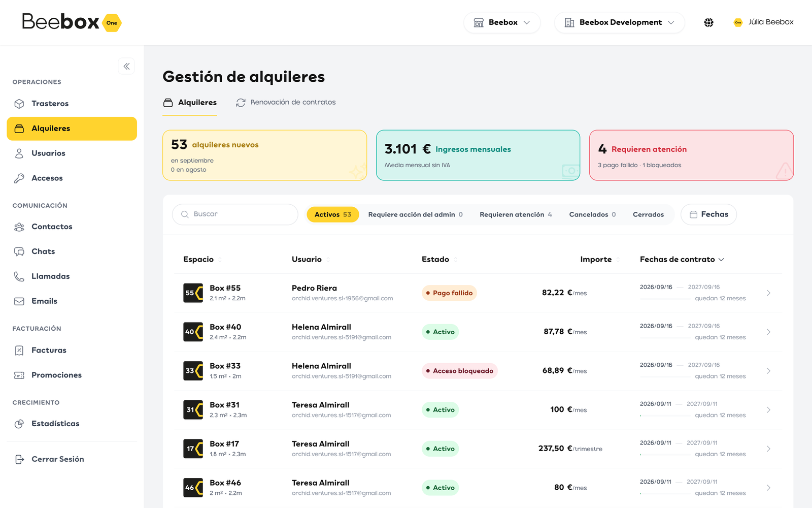Screen dimensions: 812x508
Task: Open the Beebox store dropdown
Action: pos(502,22)
